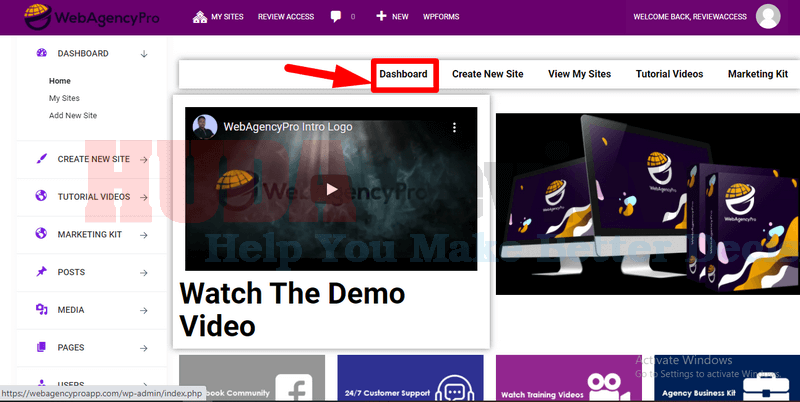Open the Facebook Community tile
The height and width of the screenshot is (402, 800).
coord(252,379)
